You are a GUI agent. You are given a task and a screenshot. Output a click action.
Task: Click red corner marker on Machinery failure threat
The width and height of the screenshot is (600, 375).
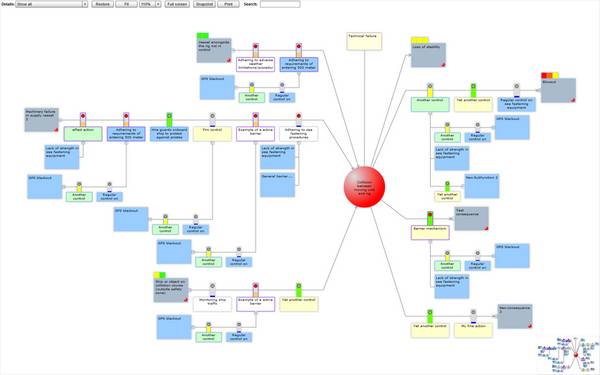[x=56, y=130]
